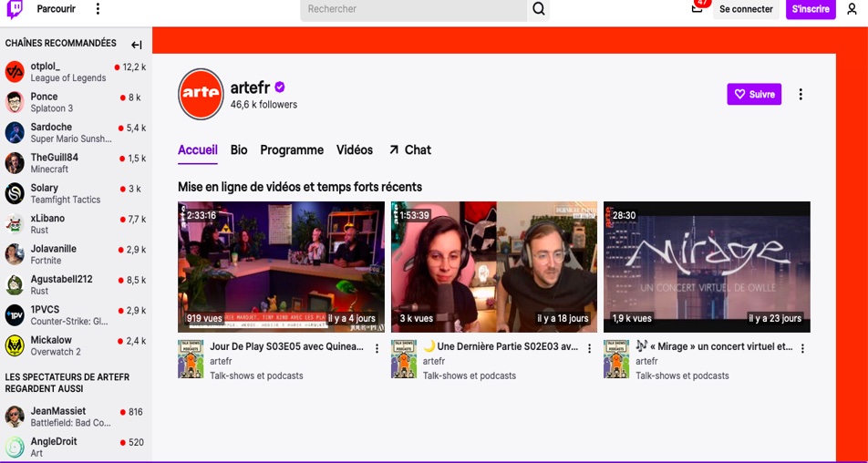Click inside the Rechercher search field
This screenshot has height=463, width=868.
tap(414, 9)
